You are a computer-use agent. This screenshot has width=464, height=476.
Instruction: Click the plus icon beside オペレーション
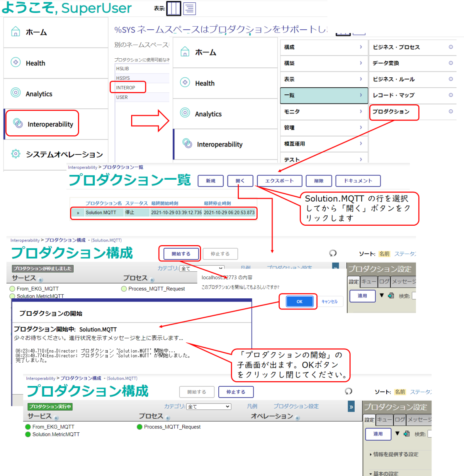tap(298, 418)
